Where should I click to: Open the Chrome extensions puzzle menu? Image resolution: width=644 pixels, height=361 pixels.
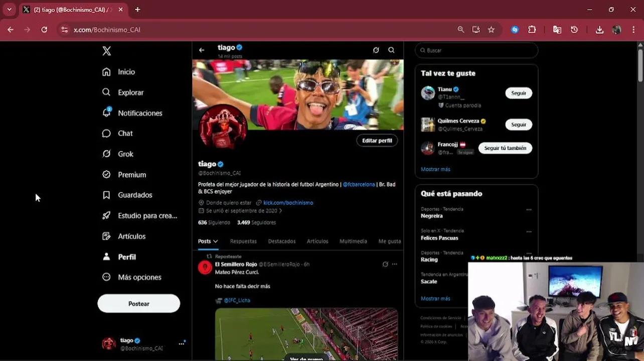tap(532, 30)
